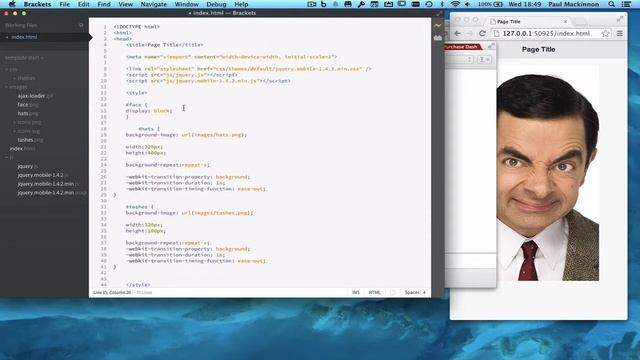Open hats.png in file tree
The height and width of the screenshot is (360, 640).
pos(28,113)
